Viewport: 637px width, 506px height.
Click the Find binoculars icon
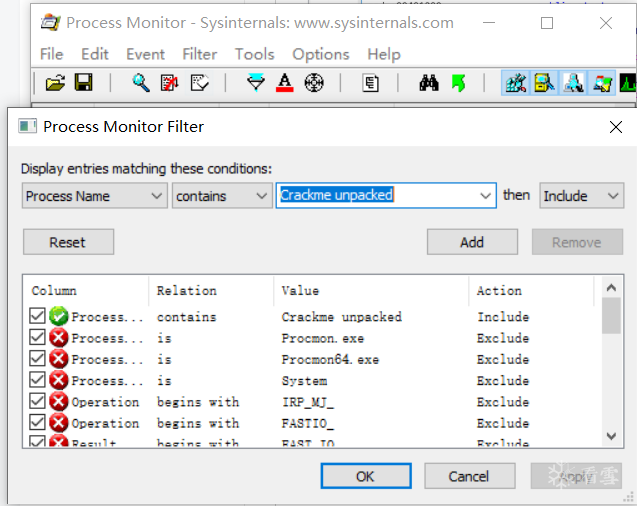point(429,83)
